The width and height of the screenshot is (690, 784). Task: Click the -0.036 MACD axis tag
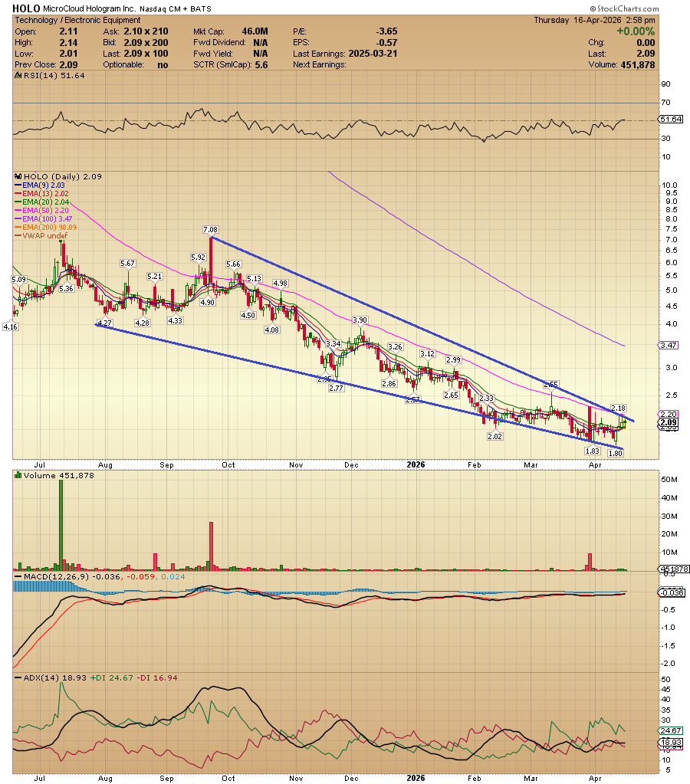click(x=672, y=592)
